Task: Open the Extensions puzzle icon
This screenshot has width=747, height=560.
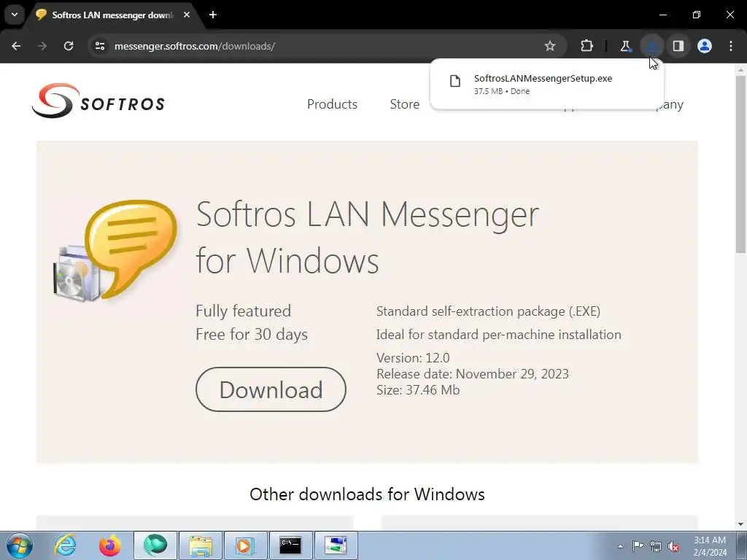Action: point(587,46)
